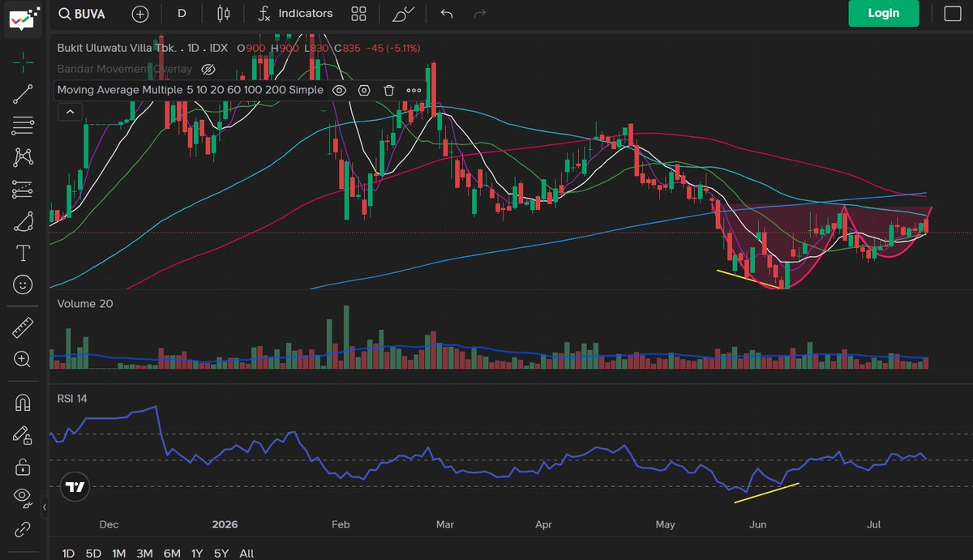Open more options for Moving Average Multiple
Image resolution: width=973 pixels, height=560 pixels.
click(414, 90)
